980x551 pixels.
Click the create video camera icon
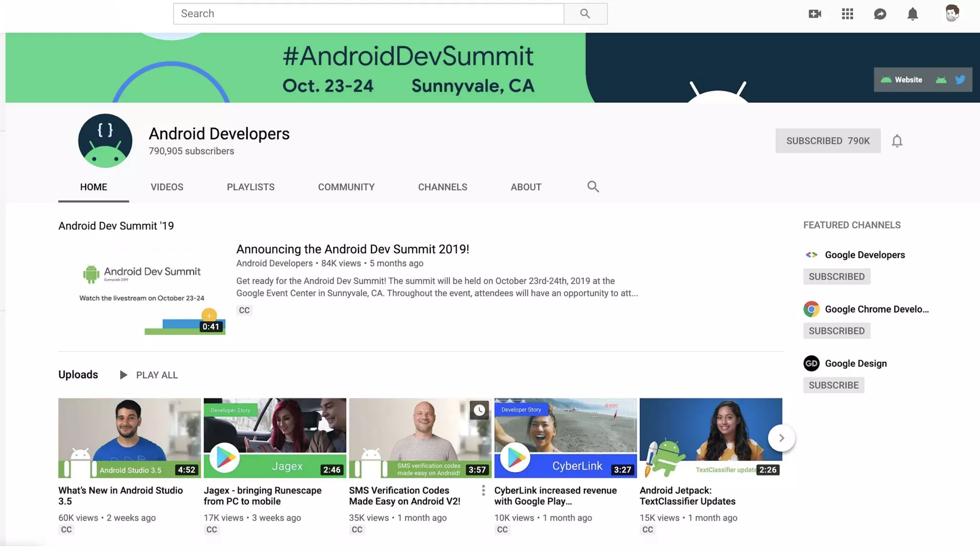pos(814,14)
